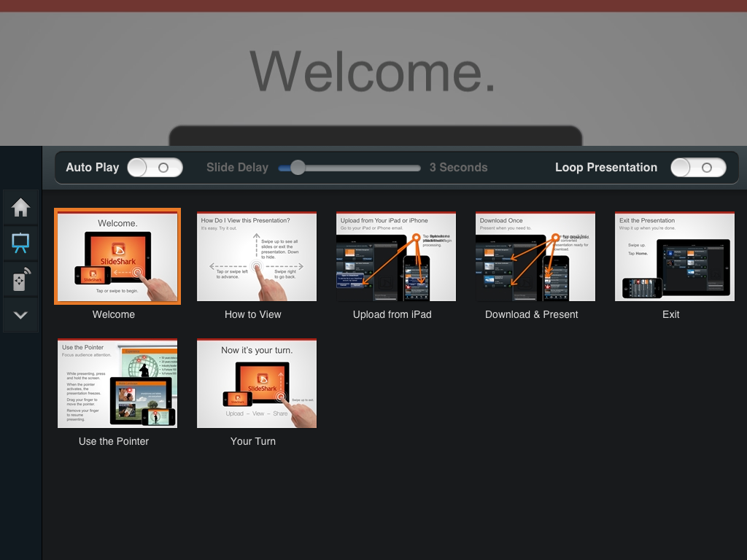Open the How to View slide
Image resolution: width=747 pixels, height=560 pixels.
pyautogui.click(x=257, y=256)
